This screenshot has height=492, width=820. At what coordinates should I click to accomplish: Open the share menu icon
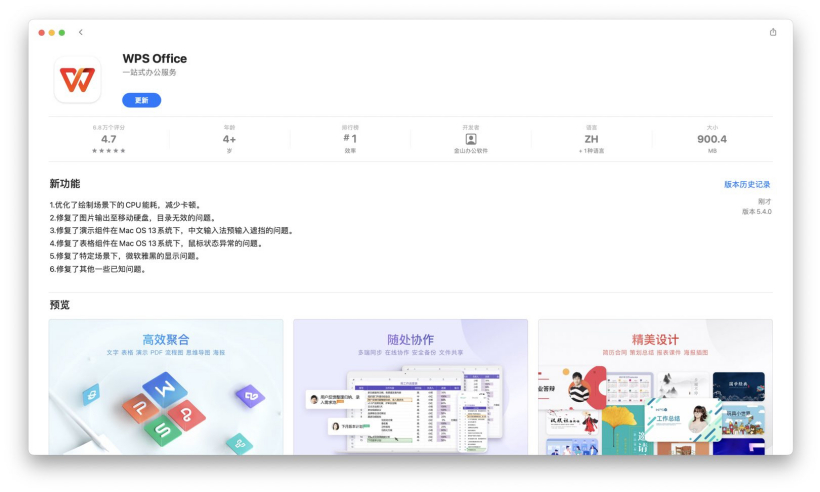pos(772,32)
